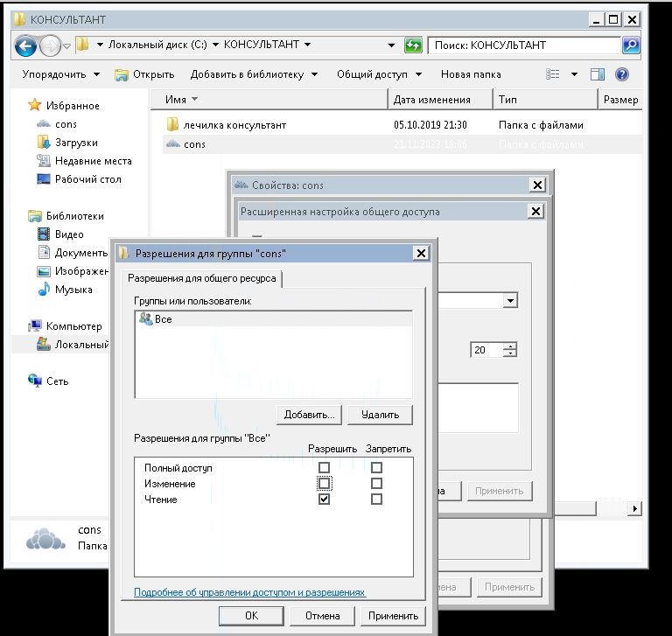Uncheck allow Чтение checkbox
This screenshot has height=636, width=672.
click(x=324, y=500)
